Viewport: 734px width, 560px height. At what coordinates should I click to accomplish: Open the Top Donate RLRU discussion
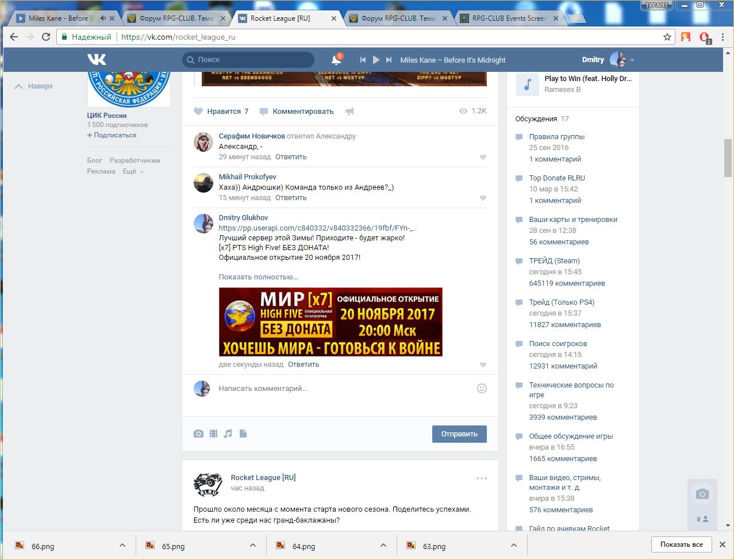click(557, 178)
